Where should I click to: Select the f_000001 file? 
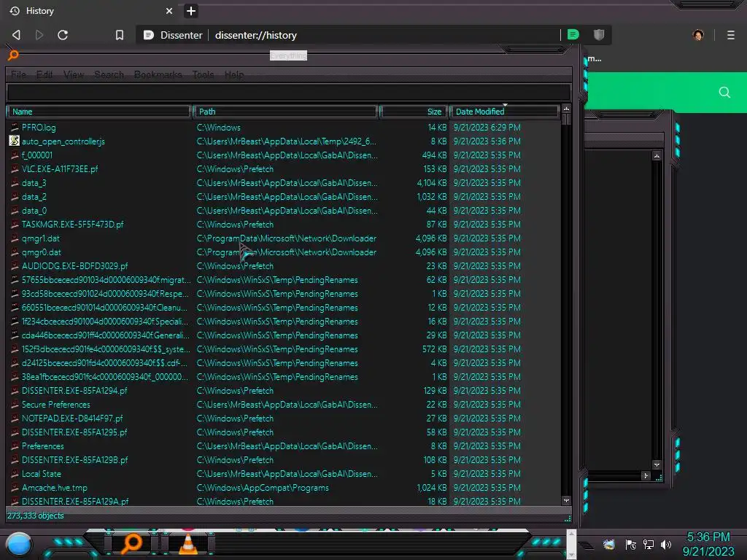click(x=36, y=155)
